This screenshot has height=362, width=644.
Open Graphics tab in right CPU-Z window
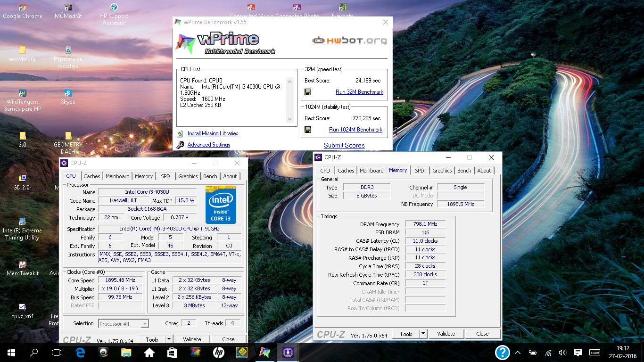pos(442,171)
